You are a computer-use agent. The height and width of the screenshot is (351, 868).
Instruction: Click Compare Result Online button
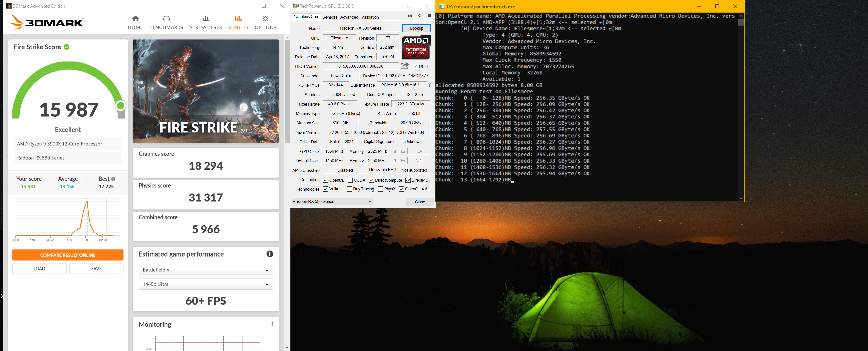[x=68, y=255]
